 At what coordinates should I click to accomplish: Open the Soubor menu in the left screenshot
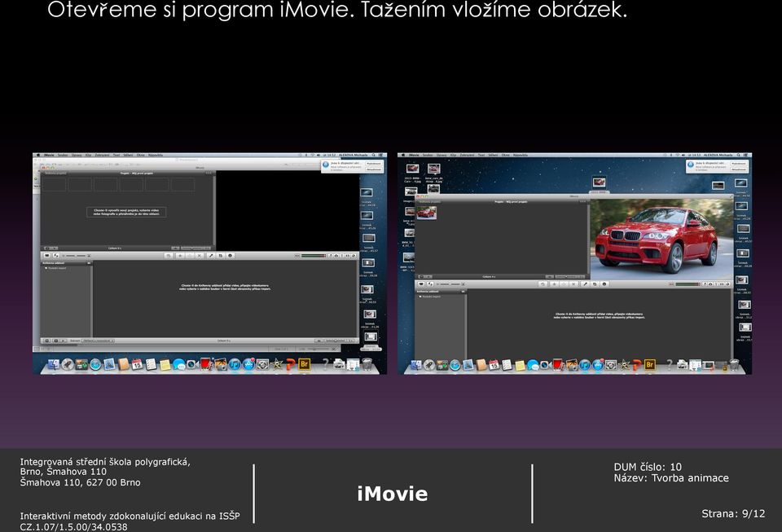(x=63, y=155)
